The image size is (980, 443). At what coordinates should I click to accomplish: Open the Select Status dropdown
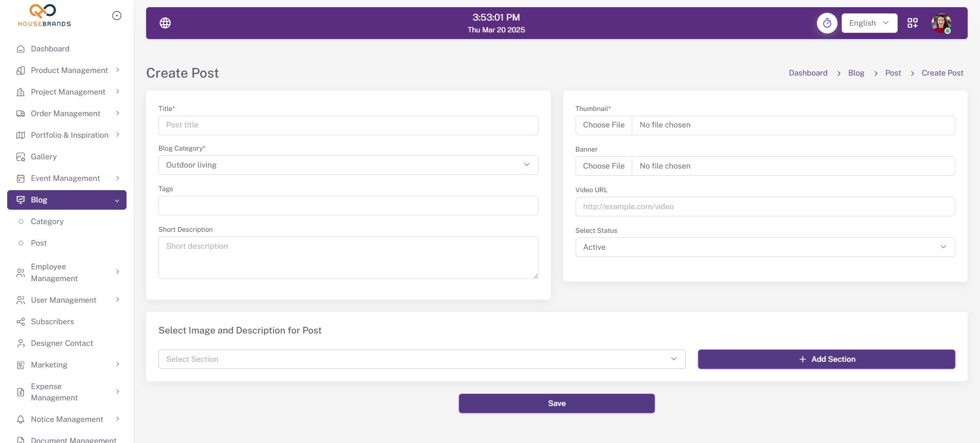coord(764,247)
